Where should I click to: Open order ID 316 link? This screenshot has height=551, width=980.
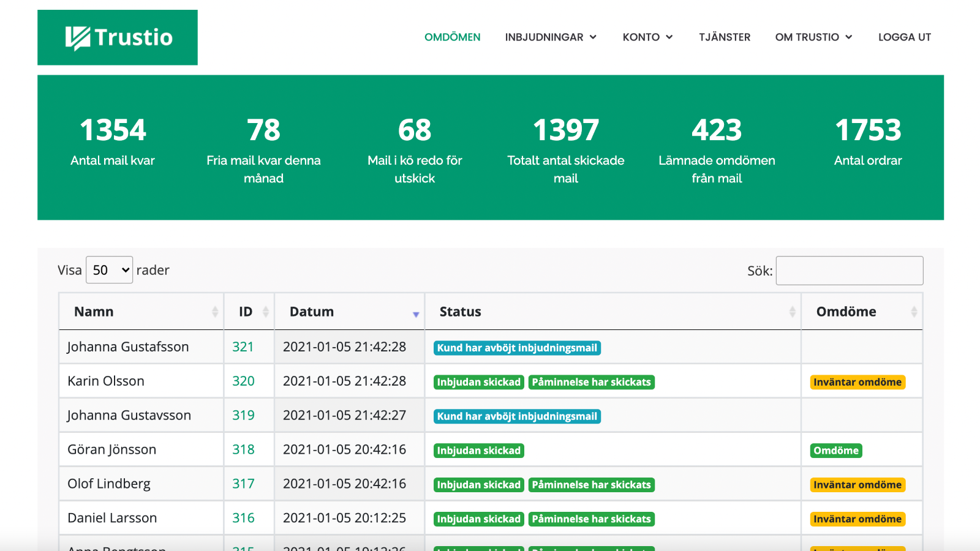[x=243, y=519]
